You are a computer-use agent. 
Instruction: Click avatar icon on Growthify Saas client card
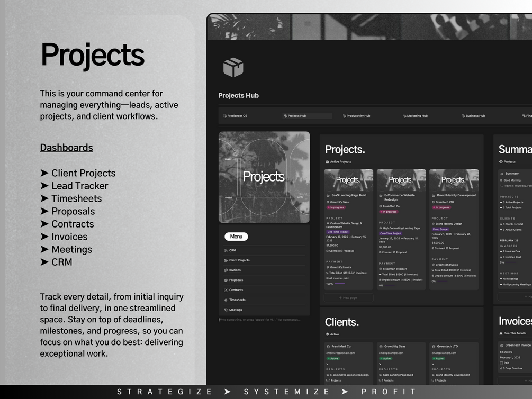click(381, 347)
